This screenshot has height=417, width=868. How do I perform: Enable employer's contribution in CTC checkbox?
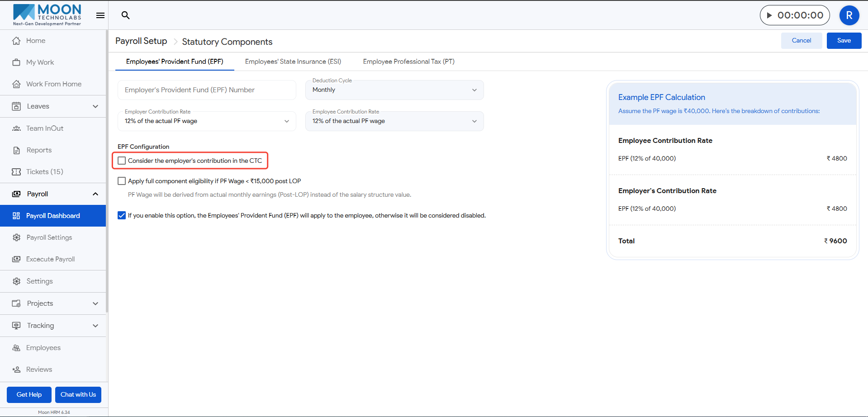tap(122, 161)
